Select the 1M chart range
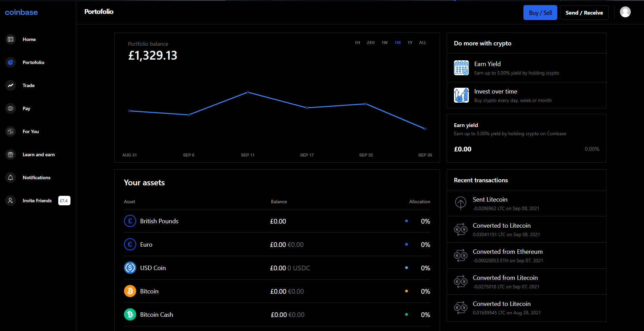This screenshot has width=644, height=331. click(398, 43)
